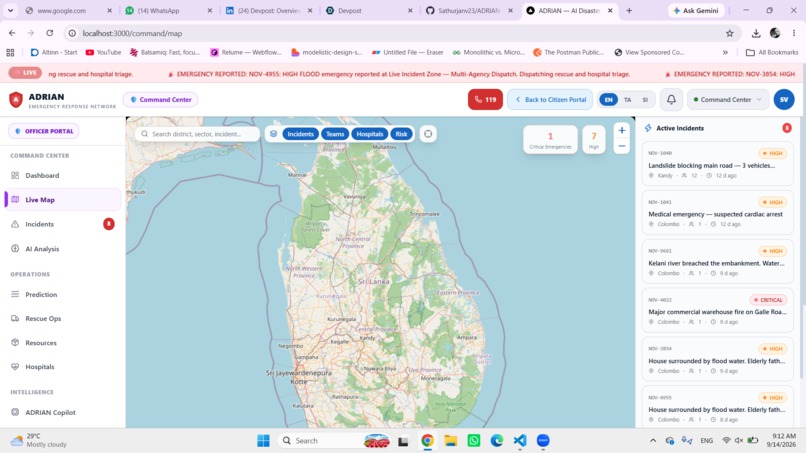
Task: Click the SV user avatar
Action: (784, 99)
